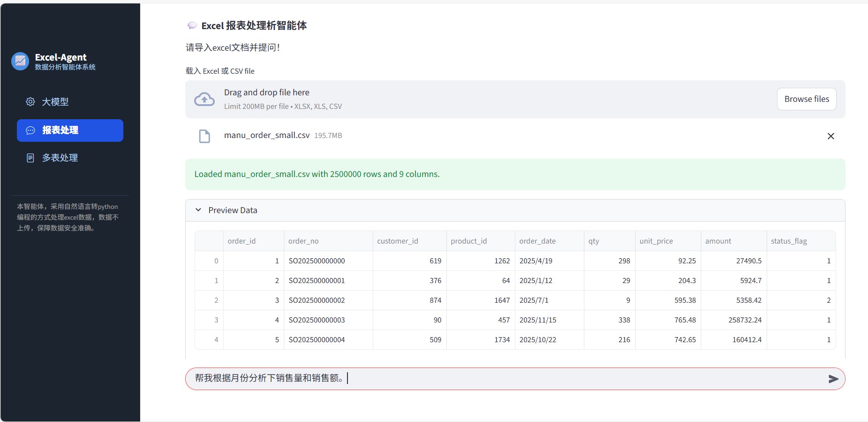Click the Browse files button
The image size is (868, 422).
[x=806, y=99]
